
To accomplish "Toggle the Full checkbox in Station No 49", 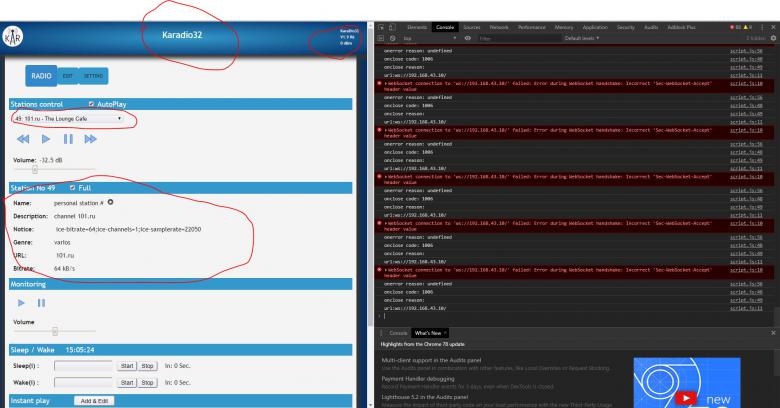I will point(73,188).
